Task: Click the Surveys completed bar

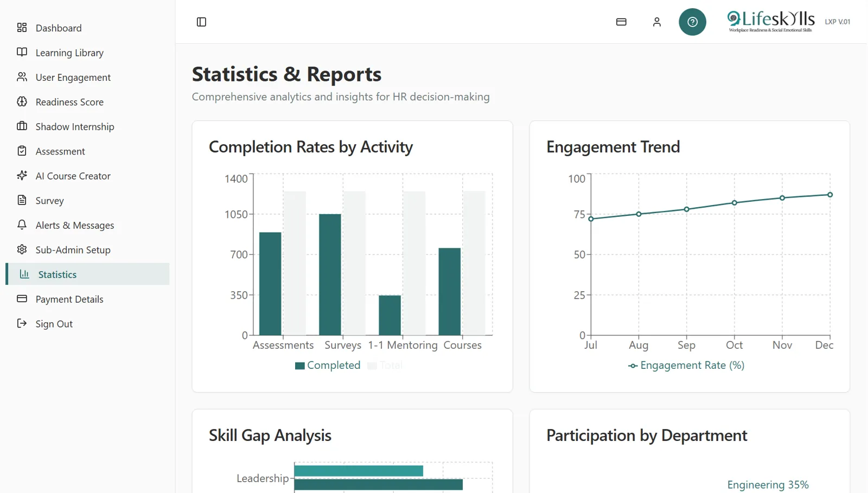Action: point(330,274)
